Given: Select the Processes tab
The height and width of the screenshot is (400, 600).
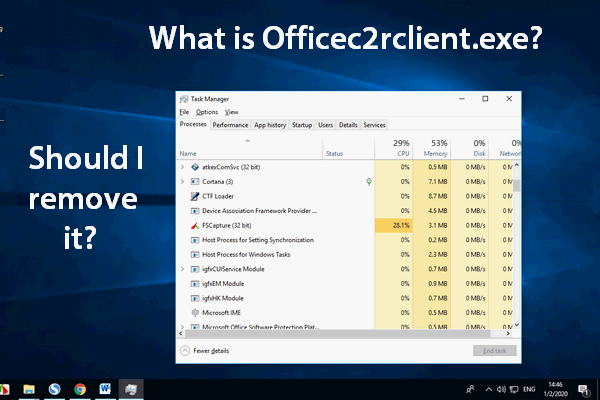Looking at the screenshot, I should tap(193, 124).
